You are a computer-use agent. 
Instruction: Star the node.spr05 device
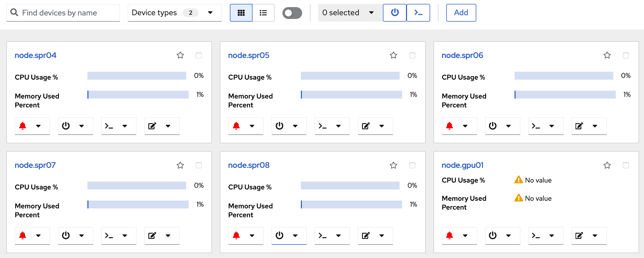[x=393, y=55]
